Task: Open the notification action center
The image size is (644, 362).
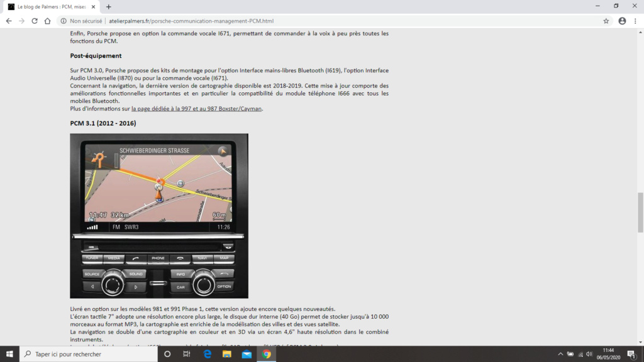Action: click(x=631, y=354)
